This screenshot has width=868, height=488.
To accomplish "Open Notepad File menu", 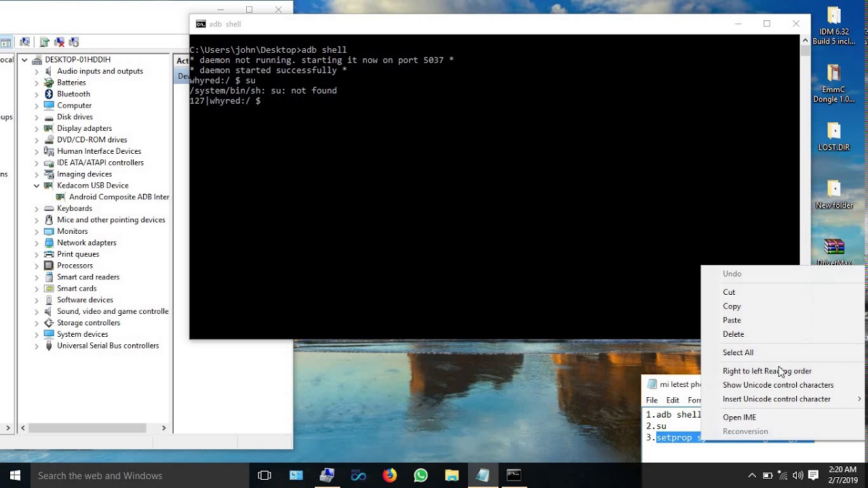I will (652, 401).
